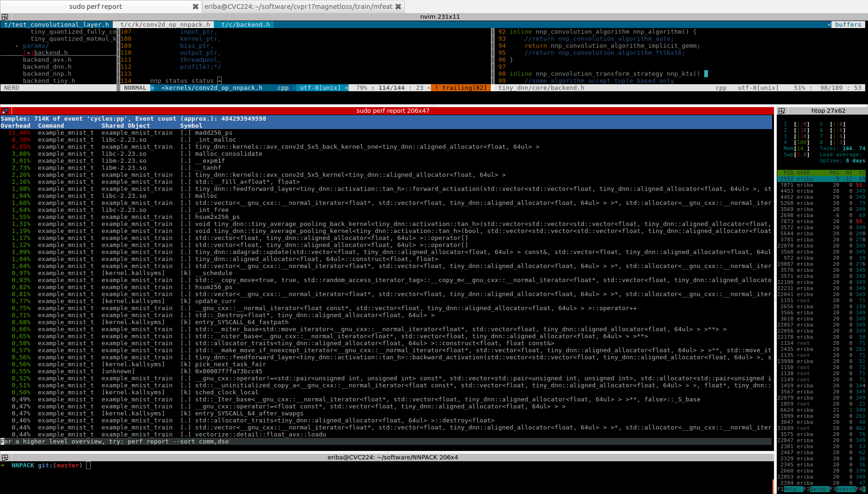868x494 pixels.
Task: Open backend_tiny.h in the NERDTree file list
Action: click(49, 81)
